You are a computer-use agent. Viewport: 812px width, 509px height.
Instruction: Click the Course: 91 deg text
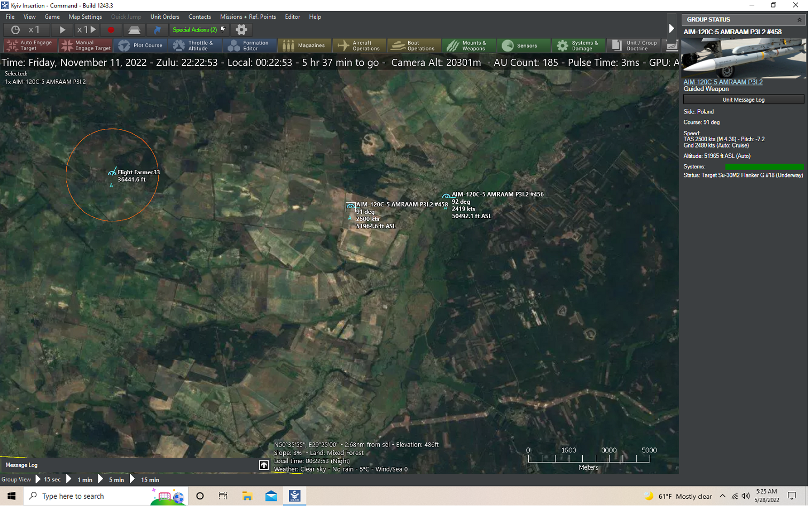(x=701, y=122)
